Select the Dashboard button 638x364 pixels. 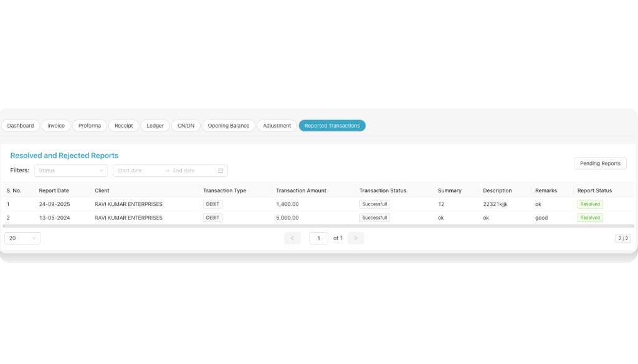pos(20,125)
